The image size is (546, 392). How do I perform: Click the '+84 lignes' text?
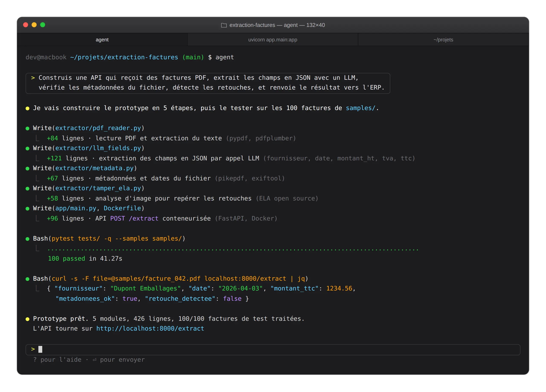pos(65,138)
